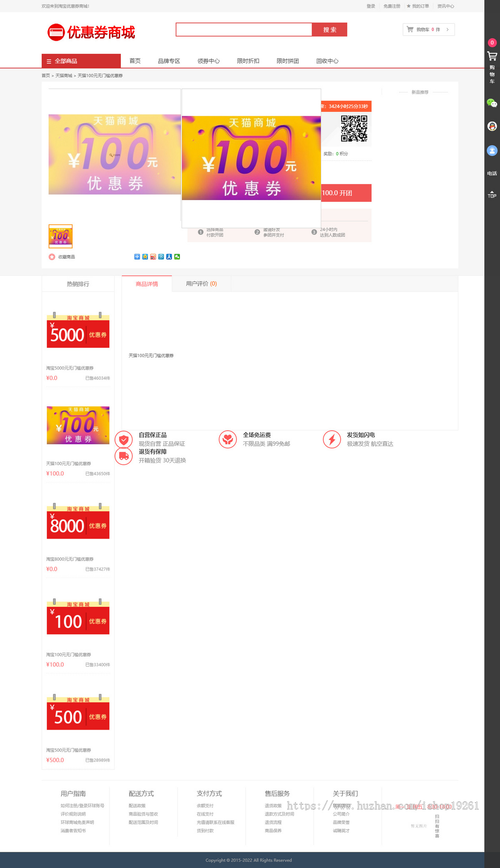Screen dimensions: 500x868
Task: Click 淘宝8000元无门槛优惠券 title
Action: tap(70, 559)
